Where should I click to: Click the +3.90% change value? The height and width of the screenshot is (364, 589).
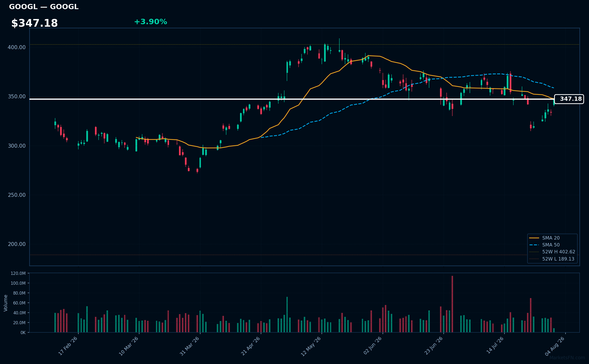pos(151,22)
